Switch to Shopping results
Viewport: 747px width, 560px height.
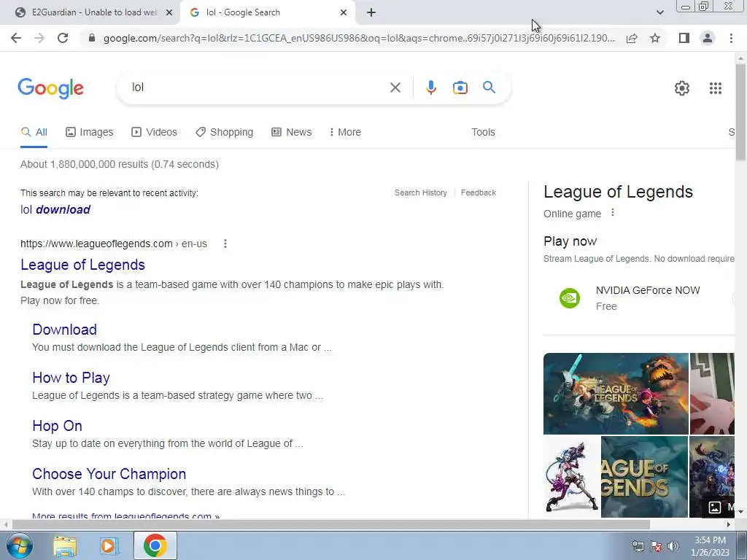225,133
